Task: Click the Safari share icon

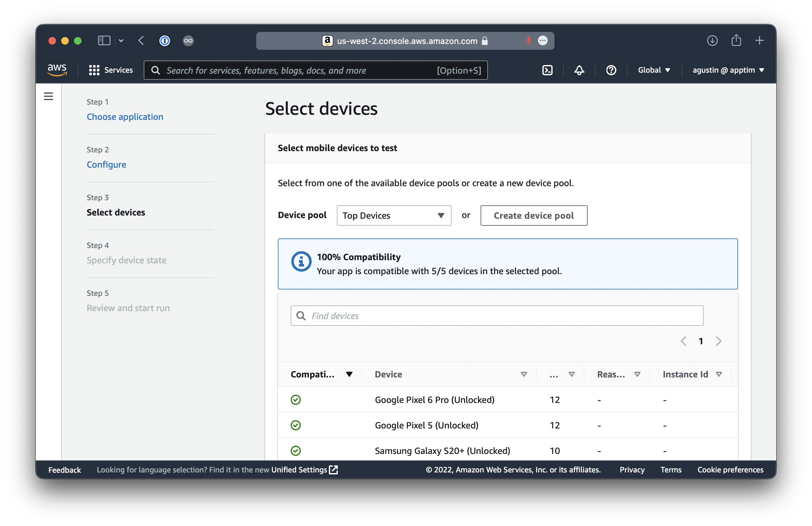Action: coord(736,40)
